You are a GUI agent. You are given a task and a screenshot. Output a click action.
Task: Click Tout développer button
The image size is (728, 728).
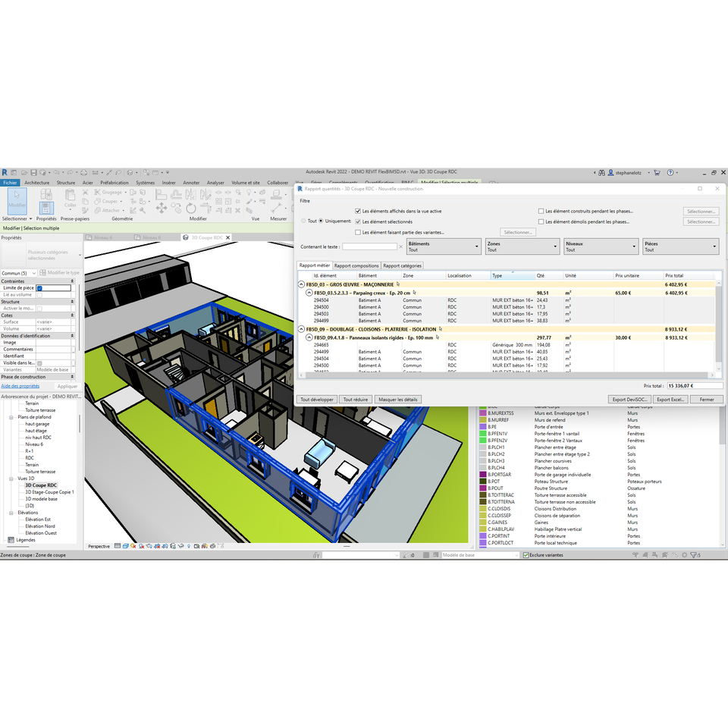pos(317,400)
